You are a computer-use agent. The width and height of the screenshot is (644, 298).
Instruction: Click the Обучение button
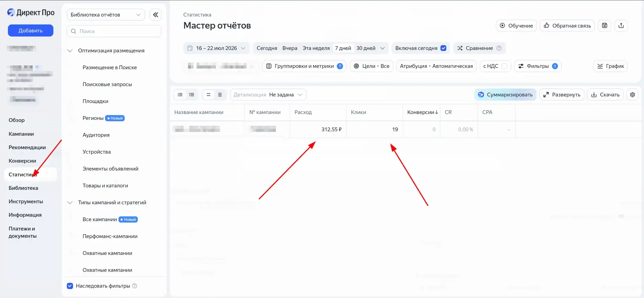pos(516,25)
